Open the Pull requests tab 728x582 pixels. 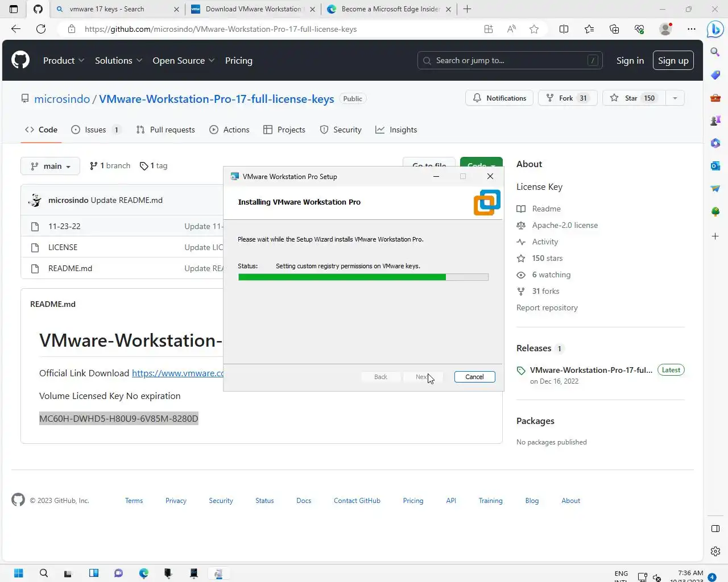(166, 130)
